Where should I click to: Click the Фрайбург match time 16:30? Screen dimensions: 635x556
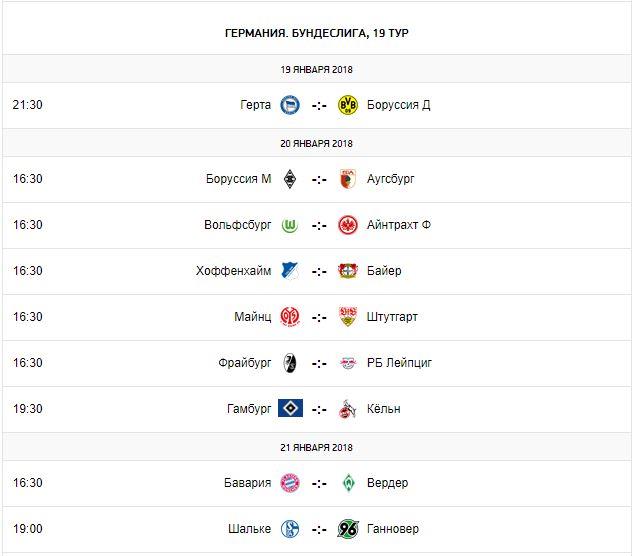(28, 363)
